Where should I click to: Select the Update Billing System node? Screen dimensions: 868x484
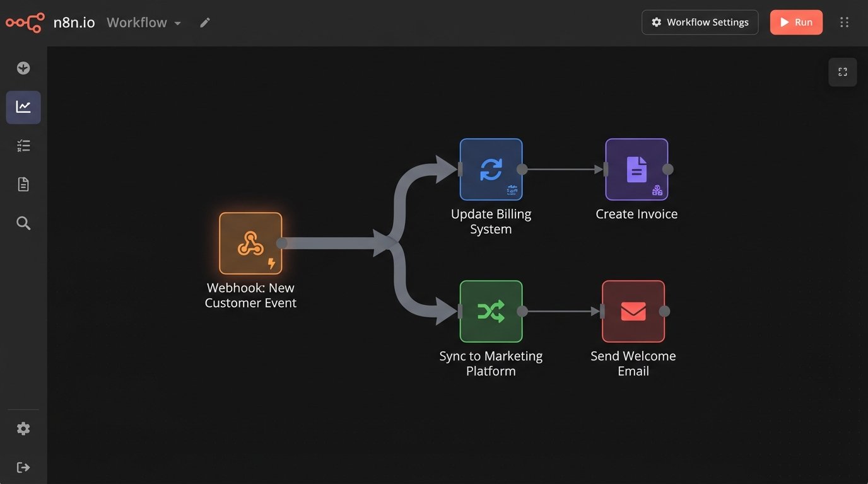tap(491, 169)
